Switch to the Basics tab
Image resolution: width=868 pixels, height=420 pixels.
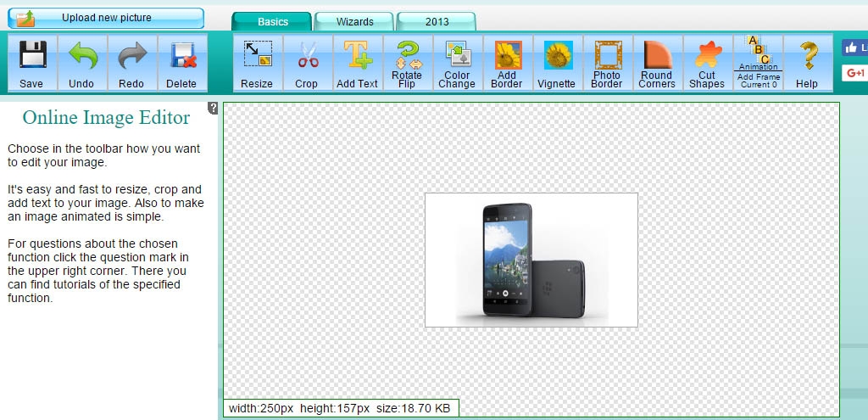tap(272, 22)
